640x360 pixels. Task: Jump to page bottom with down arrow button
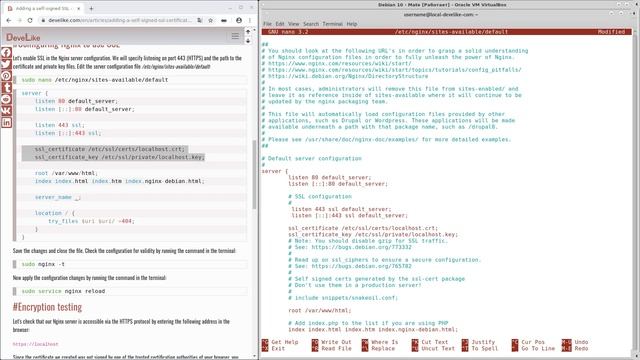coord(248,41)
